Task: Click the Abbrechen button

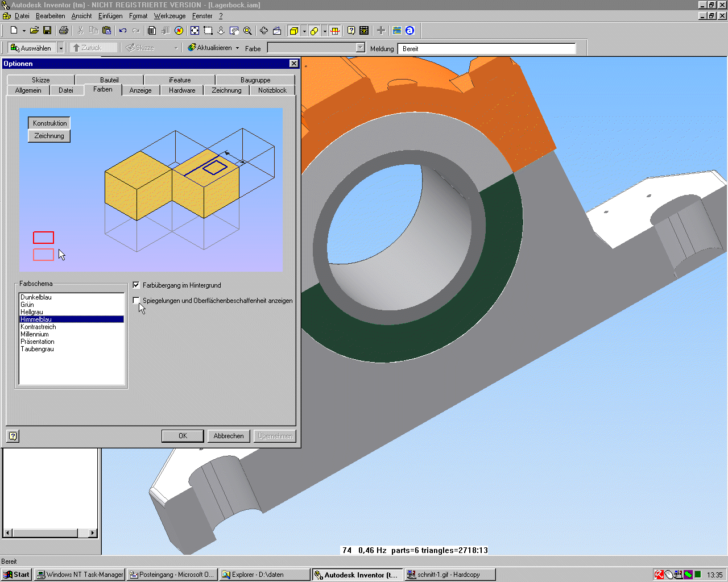Action: click(229, 436)
